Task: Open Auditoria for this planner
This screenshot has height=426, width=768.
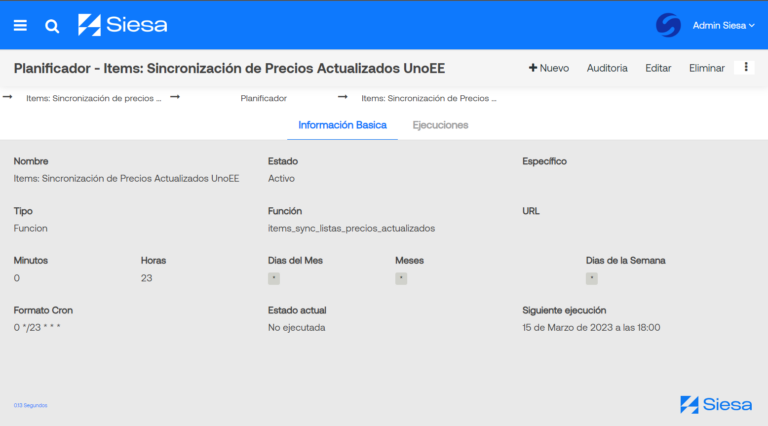Action: [x=607, y=68]
